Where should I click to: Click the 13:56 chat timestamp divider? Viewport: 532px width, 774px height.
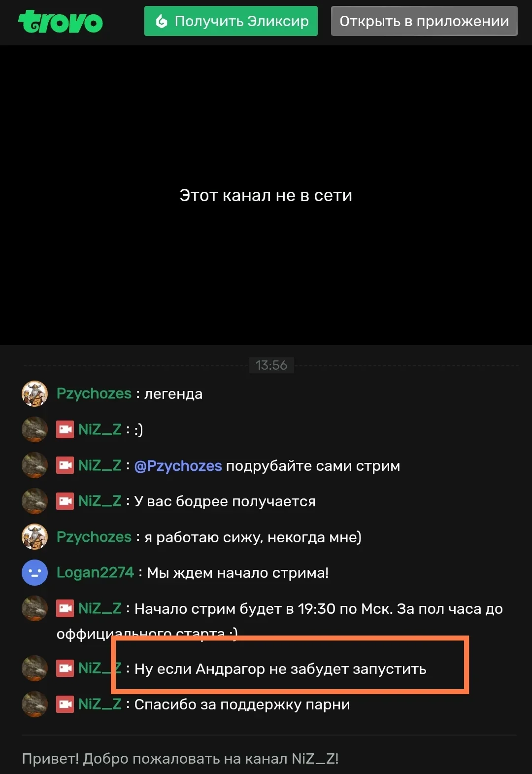(271, 365)
